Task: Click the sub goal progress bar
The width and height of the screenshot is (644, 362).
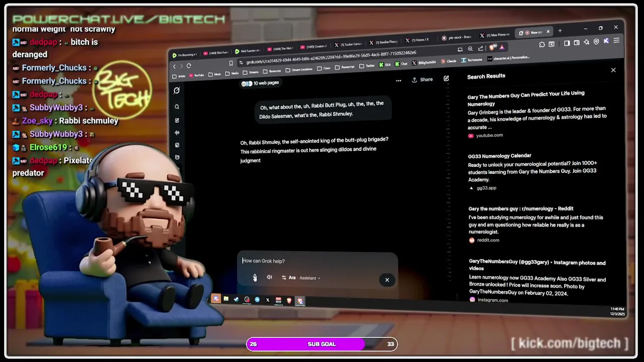Action: coord(322,344)
